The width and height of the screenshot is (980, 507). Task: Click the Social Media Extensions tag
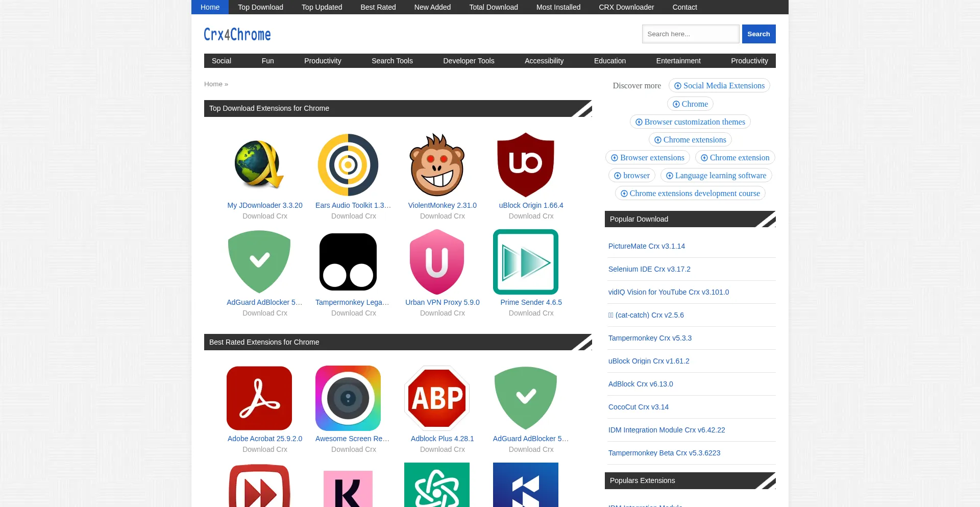click(719, 86)
